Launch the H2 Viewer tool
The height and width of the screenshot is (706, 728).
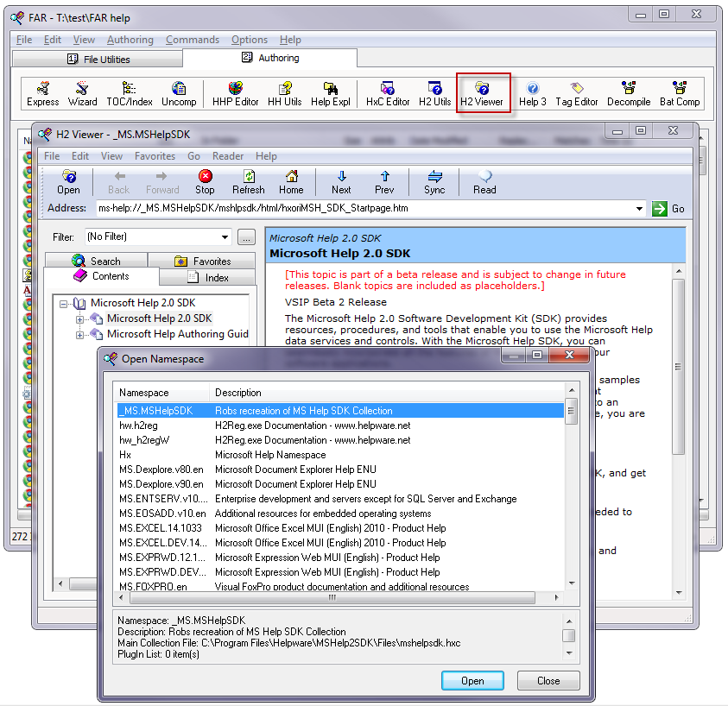[x=482, y=93]
